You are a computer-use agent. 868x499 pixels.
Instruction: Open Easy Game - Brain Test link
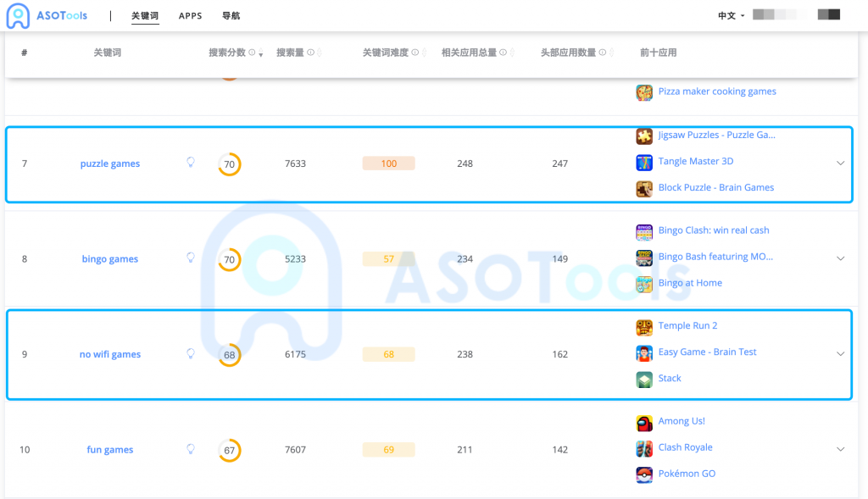[x=707, y=352]
